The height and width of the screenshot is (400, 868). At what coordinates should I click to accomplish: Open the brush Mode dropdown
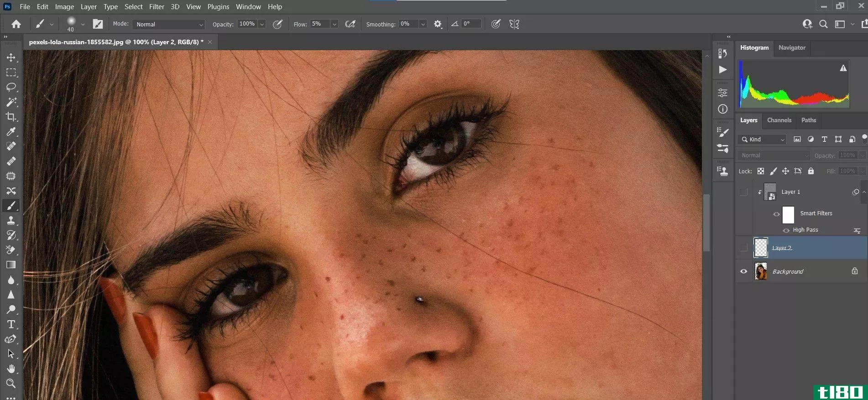point(169,24)
